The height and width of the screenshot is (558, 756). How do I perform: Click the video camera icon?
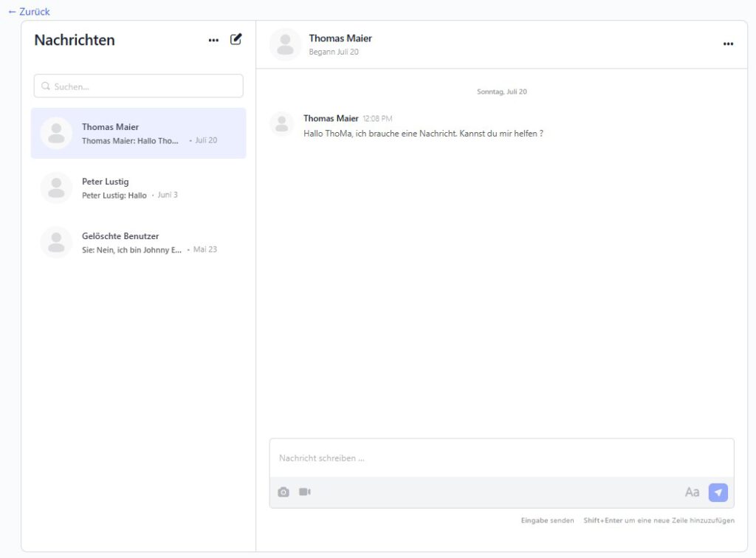tap(305, 492)
